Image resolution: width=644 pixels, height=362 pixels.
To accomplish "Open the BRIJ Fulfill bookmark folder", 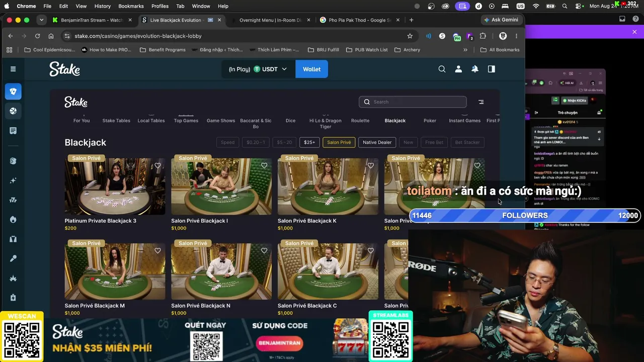I will coord(323,50).
